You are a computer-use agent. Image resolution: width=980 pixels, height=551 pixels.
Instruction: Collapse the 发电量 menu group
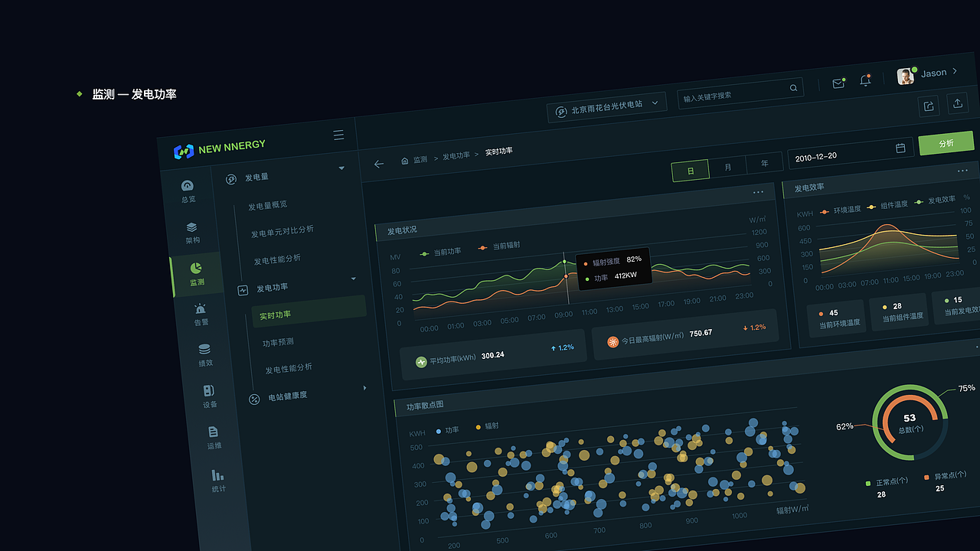[341, 168]
